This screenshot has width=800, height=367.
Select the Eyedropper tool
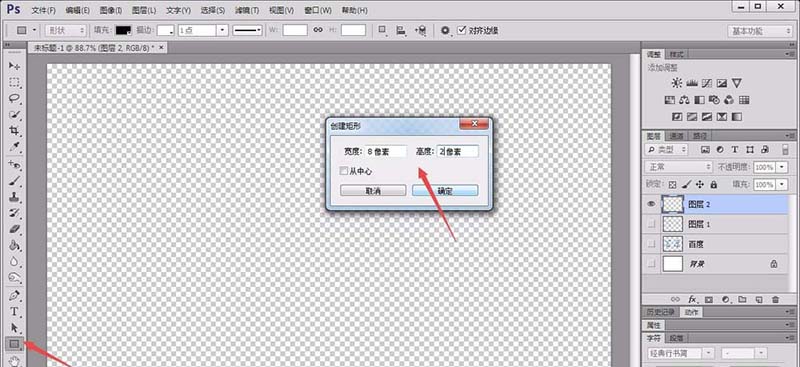[x=15, y=148]
